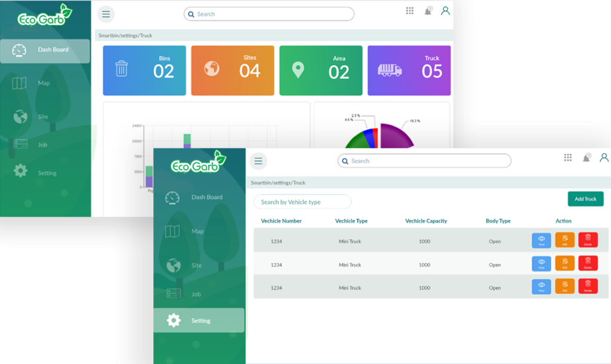This screenshot has height=364, width=611.
Task: Click the trash bin icon on Bins card
Action: (122, 69)
